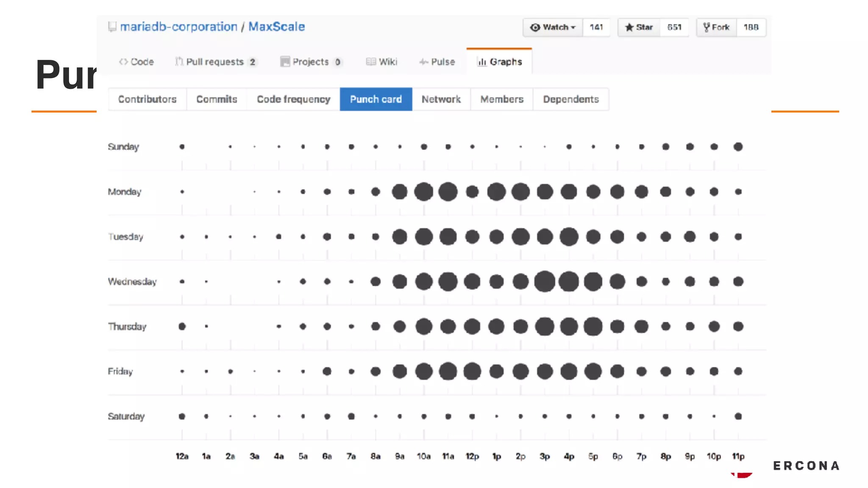Show the Contributors graph

(147, 99)
